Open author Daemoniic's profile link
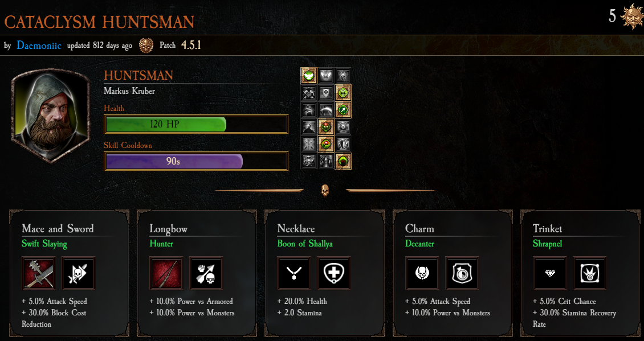The width and height of the screenshot is (644, 341). coord(39,45)
